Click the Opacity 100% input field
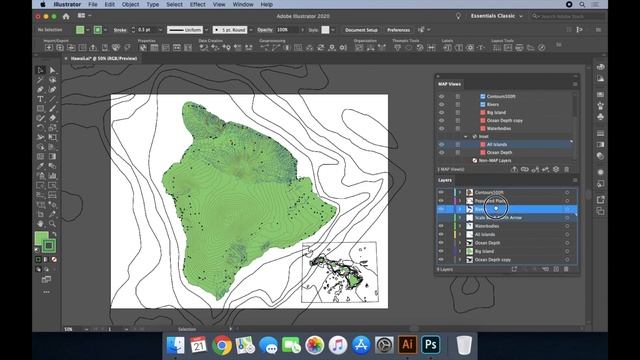The width and height of the screenshot is (640, 360). pyautogui.click(x=287, y=30)
